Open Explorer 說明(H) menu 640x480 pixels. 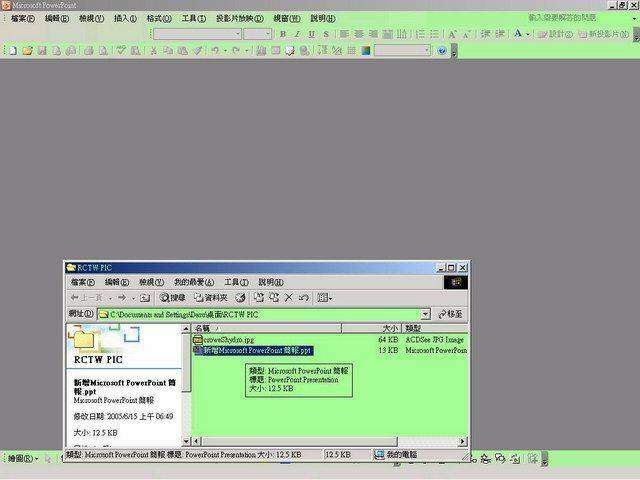click(x=271, y=282)
